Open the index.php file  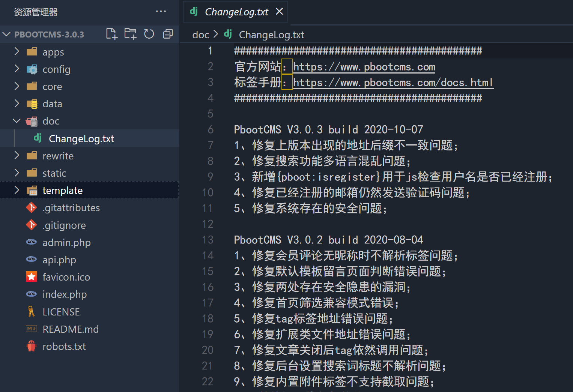(65, 294)
